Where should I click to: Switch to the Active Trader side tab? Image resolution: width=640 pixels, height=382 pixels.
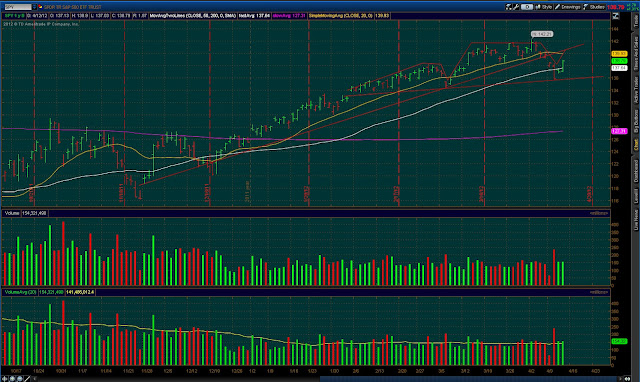pyautogui.click(x=636, y=90)
